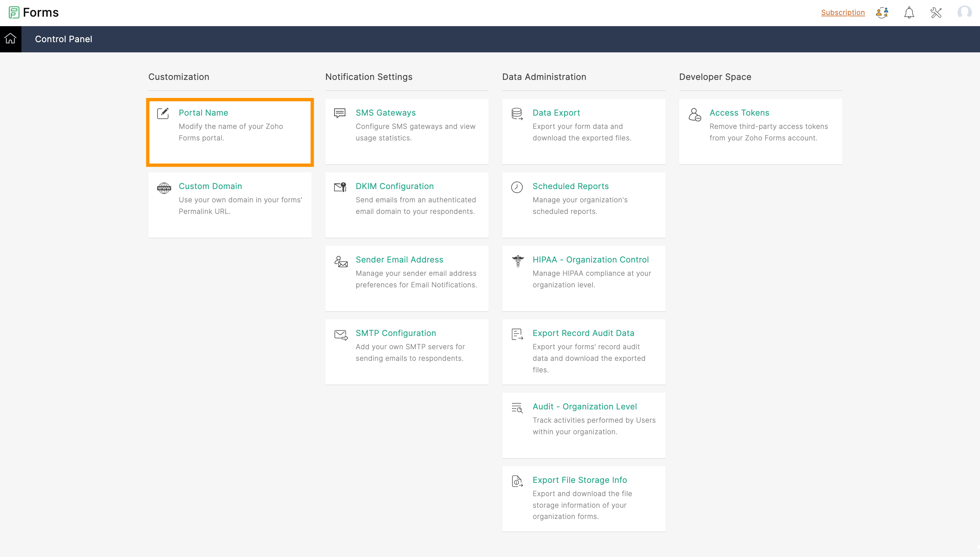The width and height of the screenshot is (980, 557).
Task: Open the notifications bell icon
Action: (x=909, y=13)
